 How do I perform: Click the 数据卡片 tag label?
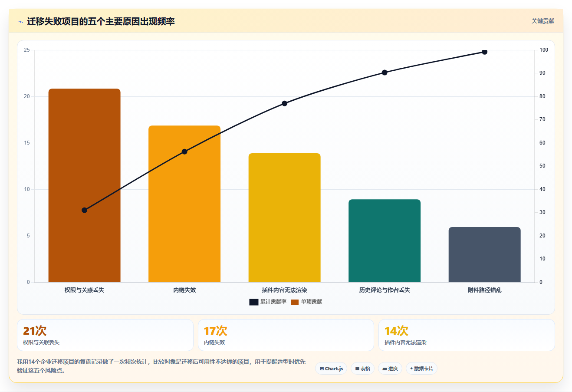pos(424,369)
